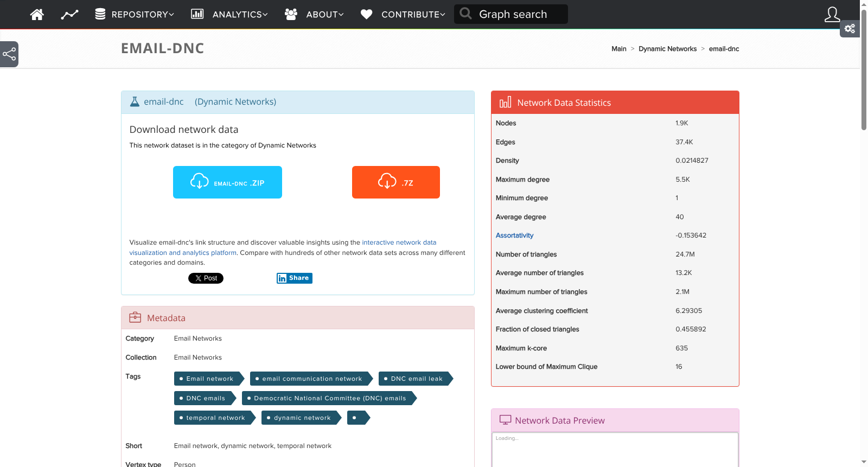The height and width of the screenshot is (467, 868).
Task: Click the Edges value 37.4K
Action: 684,142
